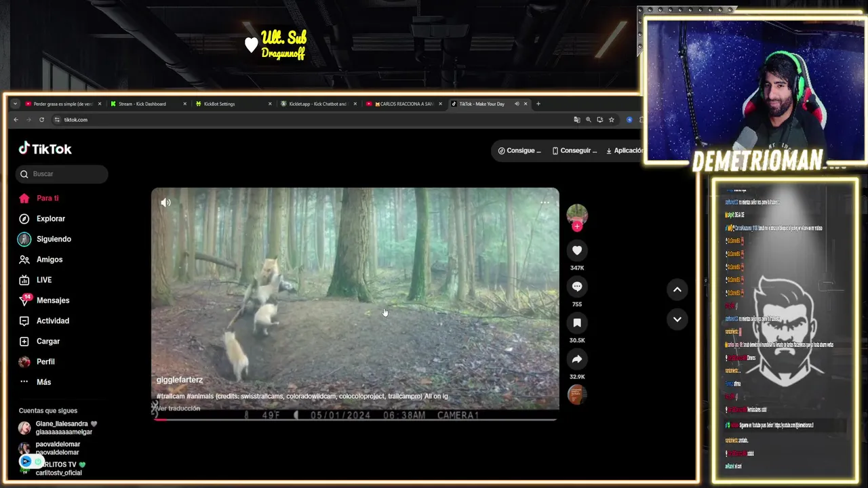Viewport: 868px width, 488px height.
Task: Click the Actividad chat icon
Action: coord(24,321)
